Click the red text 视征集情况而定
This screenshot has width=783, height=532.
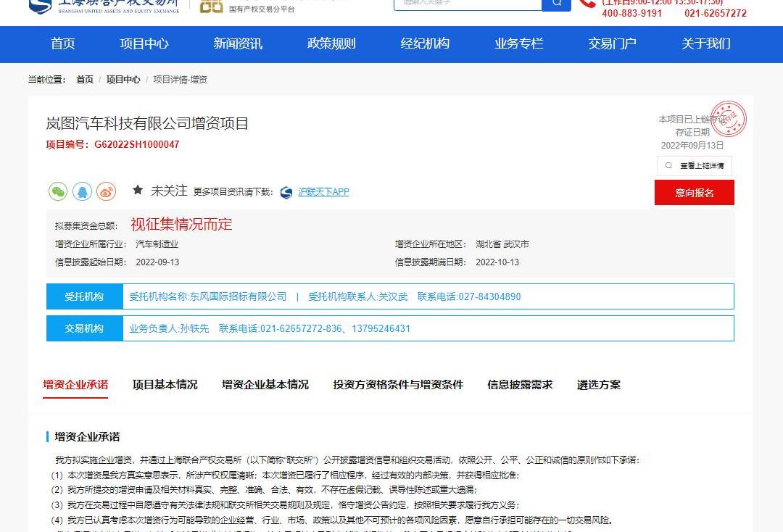point(182,225)
